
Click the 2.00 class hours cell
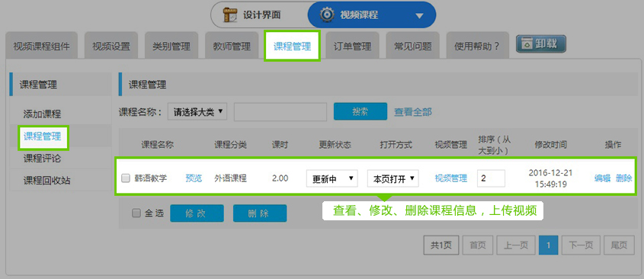pos(280,178)
